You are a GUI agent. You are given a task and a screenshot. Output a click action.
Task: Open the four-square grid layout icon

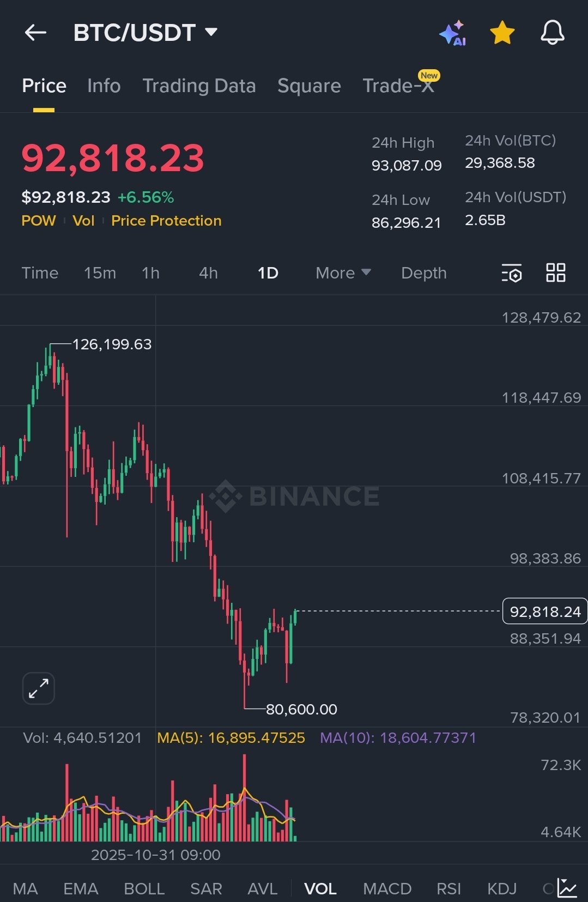click(555, 273)
